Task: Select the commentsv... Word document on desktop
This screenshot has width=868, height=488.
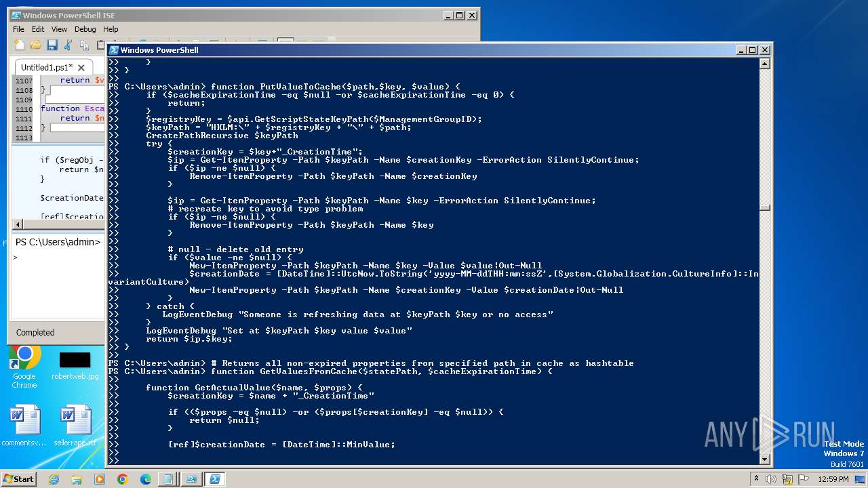Action: (24, 426)
